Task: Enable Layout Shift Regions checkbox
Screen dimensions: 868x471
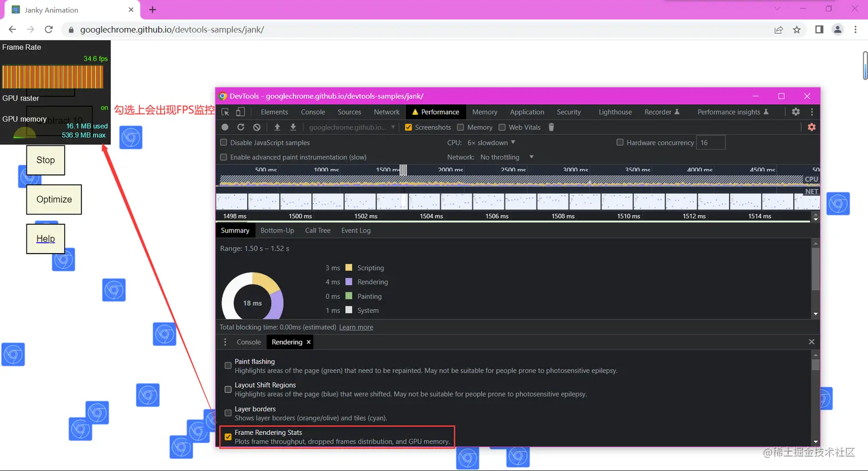Action: pyautogui.click(x=228, y=390)
